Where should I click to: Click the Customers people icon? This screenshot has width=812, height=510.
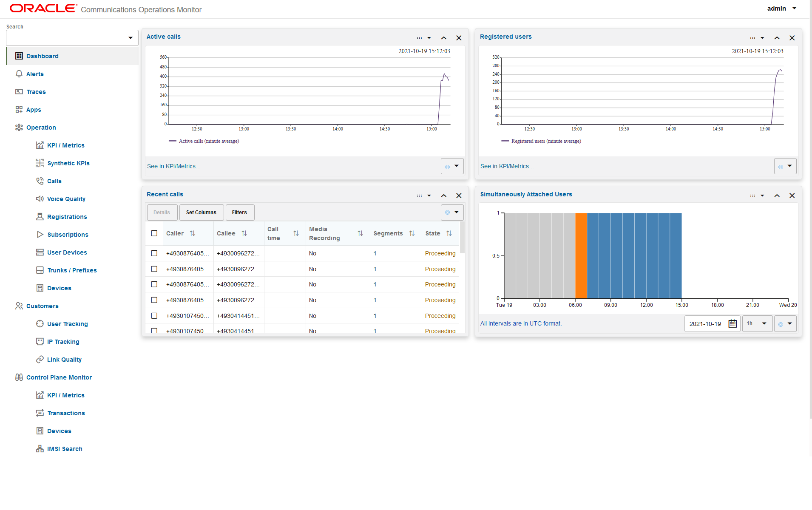coord(19,306)
